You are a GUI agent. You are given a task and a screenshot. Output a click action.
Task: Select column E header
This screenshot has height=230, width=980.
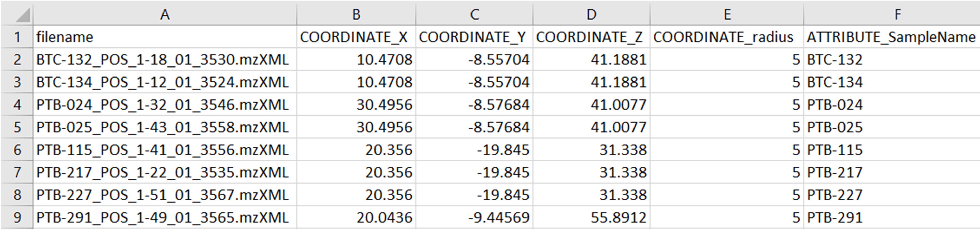[727, 14]
